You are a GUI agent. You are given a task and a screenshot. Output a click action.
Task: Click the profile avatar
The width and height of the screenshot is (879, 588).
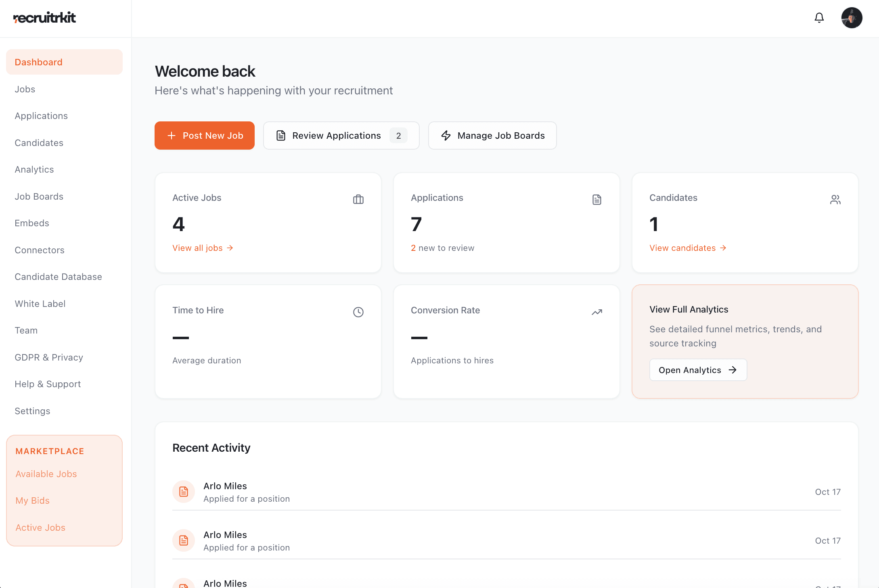852,18
